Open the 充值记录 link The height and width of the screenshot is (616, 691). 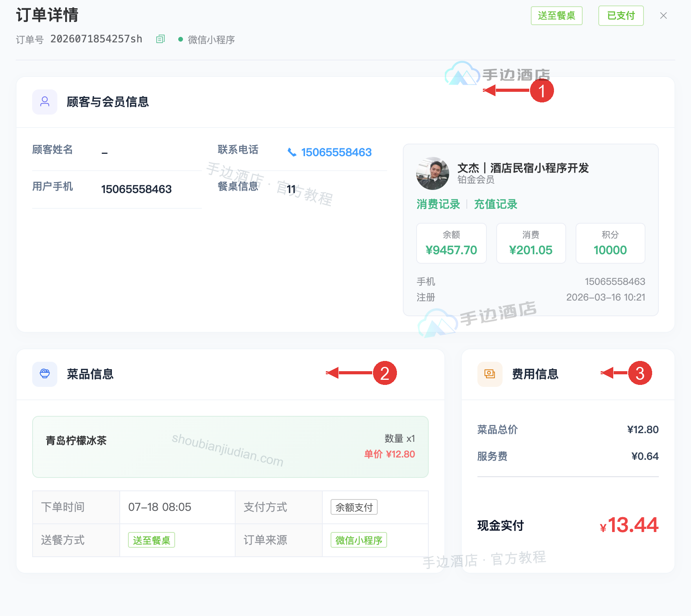pos(495,204)
